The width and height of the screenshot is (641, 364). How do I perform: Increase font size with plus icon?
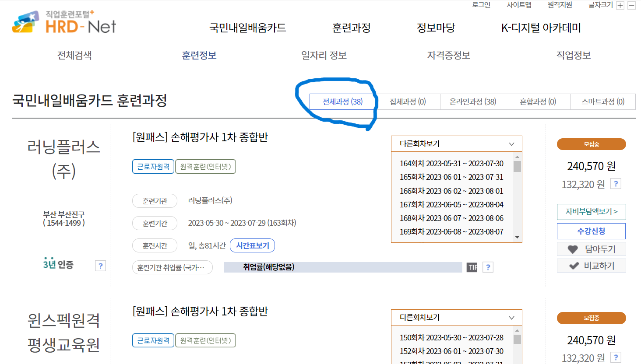620,5
